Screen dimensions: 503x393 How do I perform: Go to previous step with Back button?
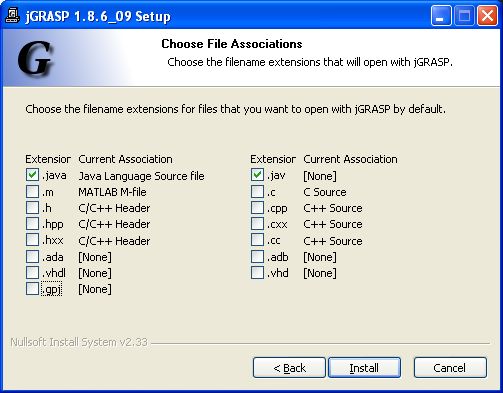[289, 368]
